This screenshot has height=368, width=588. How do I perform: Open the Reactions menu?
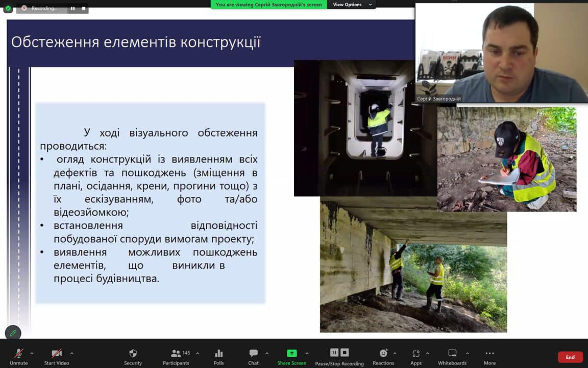point(383,356)
